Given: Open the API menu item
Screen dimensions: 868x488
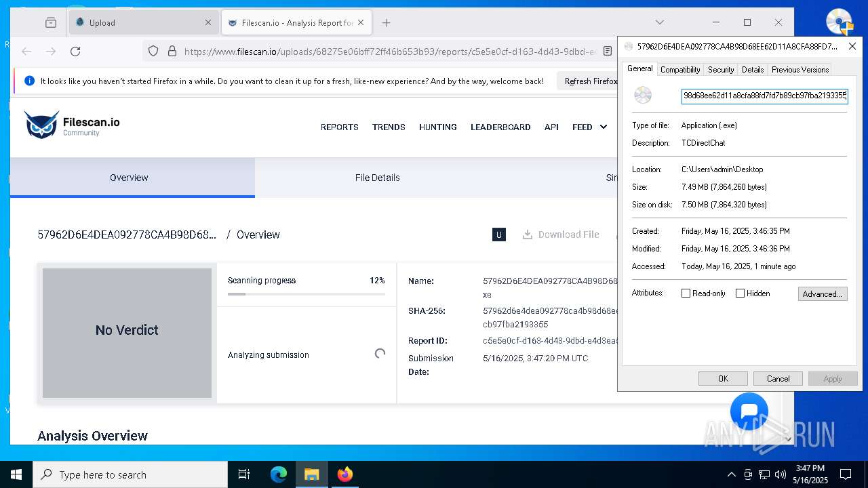Looking at the screenshot, I should pyautogui.click(x=551, y=127).
